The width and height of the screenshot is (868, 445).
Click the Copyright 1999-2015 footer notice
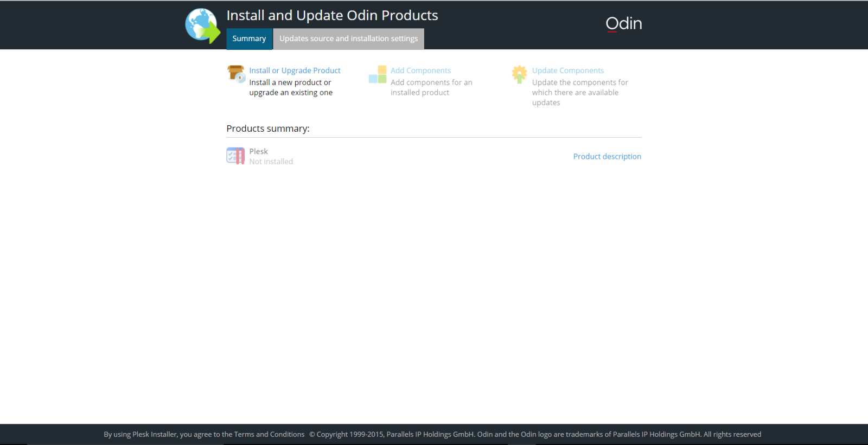(x=535, y=434)
